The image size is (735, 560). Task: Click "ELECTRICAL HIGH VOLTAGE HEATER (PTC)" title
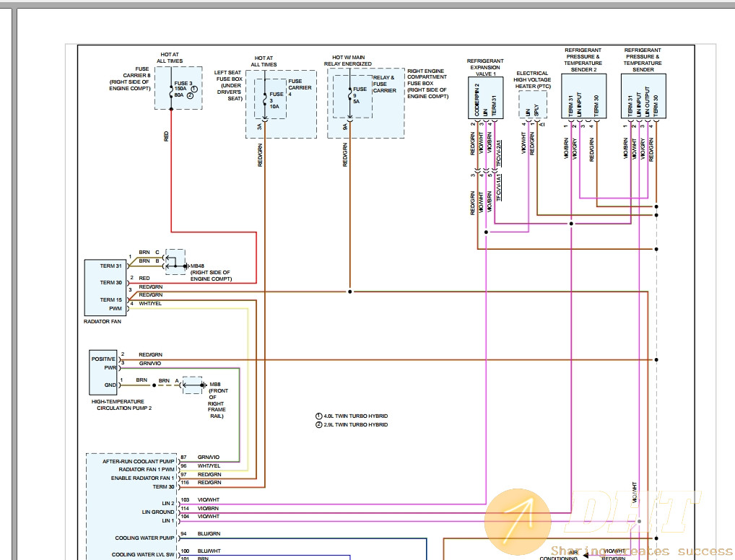[x=532, y=80]
